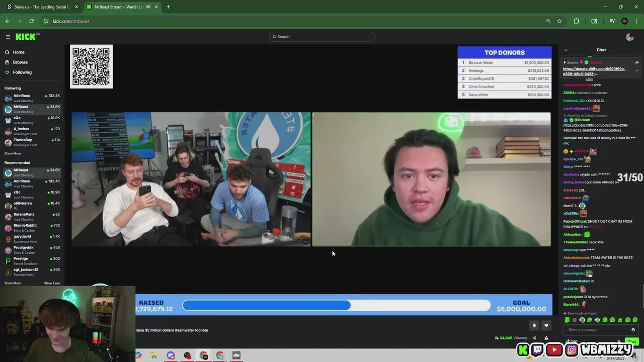
Task: Expand Following list with Show More
Action: [13, 153]
